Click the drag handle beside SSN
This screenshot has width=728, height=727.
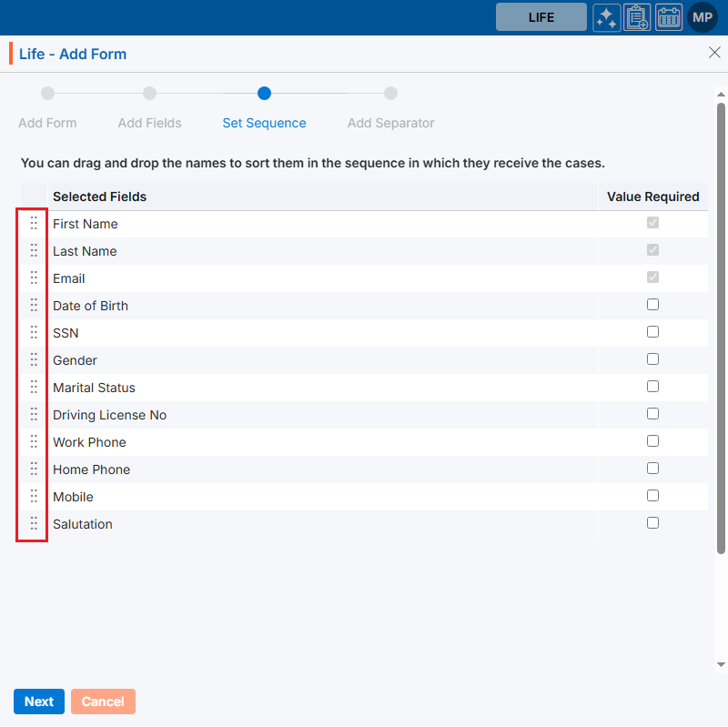click(34, 332)
